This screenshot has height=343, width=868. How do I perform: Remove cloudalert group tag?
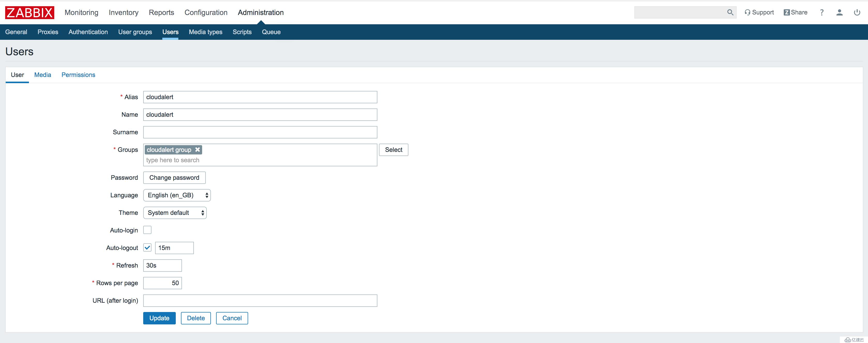click(198, 149)
